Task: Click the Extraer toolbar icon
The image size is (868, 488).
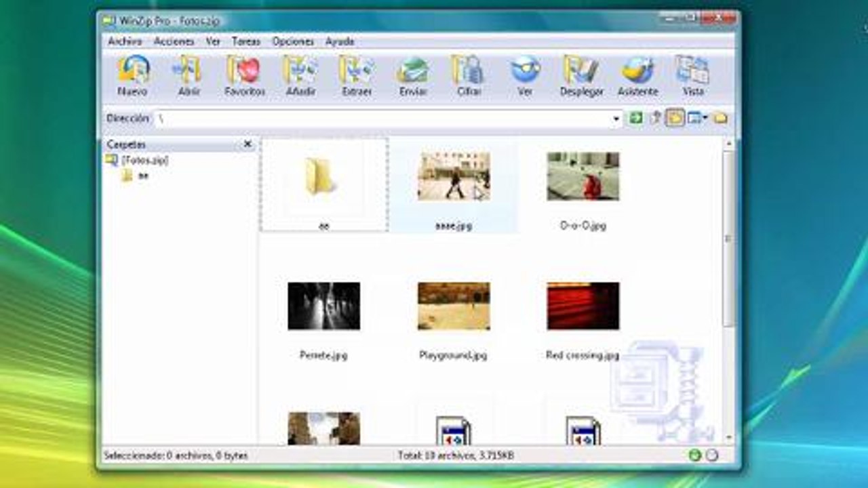Action: (x=357, y=76)
